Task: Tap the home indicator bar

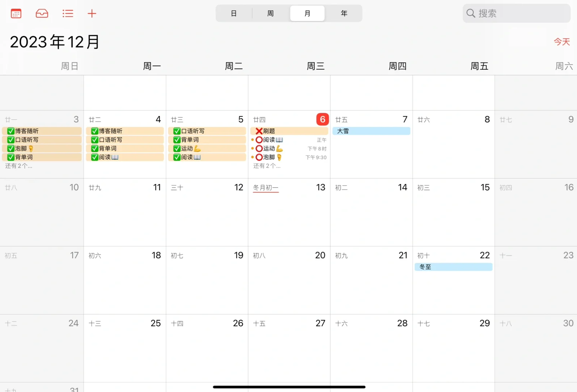Action: pyautogui.click(x=289, y=387)
